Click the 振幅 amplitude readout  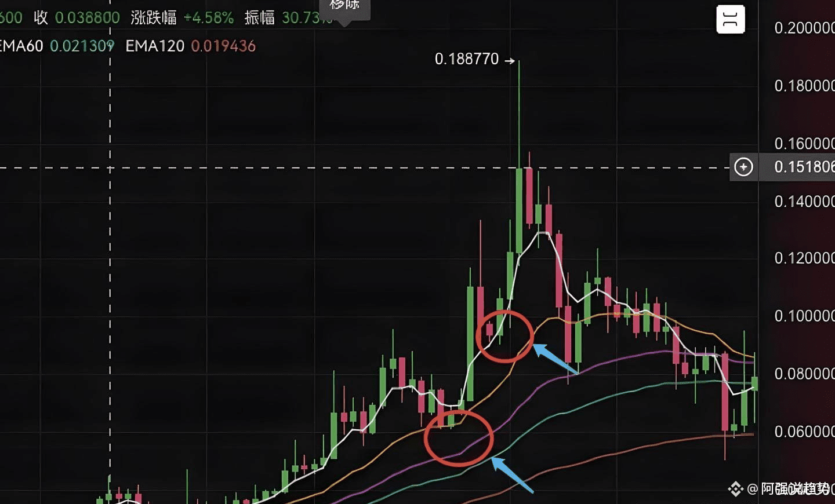click(288, 18)
